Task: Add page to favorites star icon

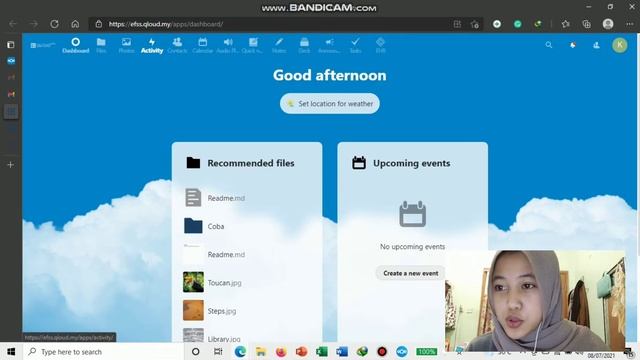Action: (x=475, y=24)
